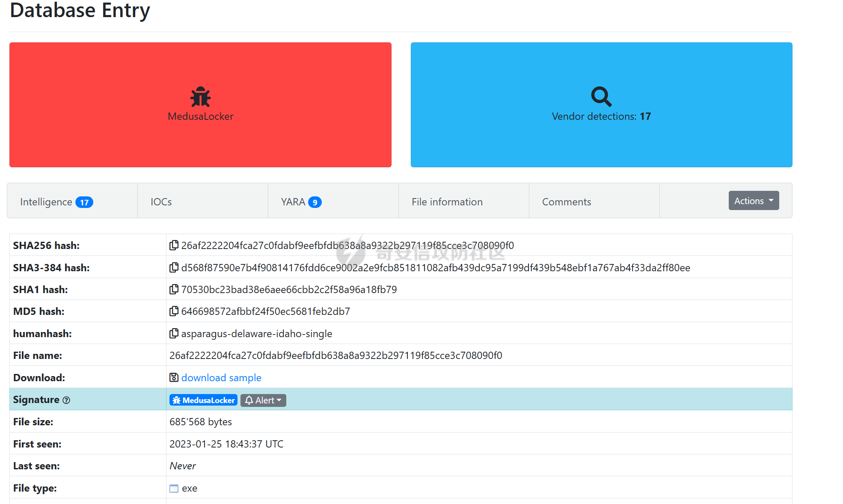Copy the SHA256 hash with its clipboard icon
Screen dimensions: 843x504
click(174, 245)
